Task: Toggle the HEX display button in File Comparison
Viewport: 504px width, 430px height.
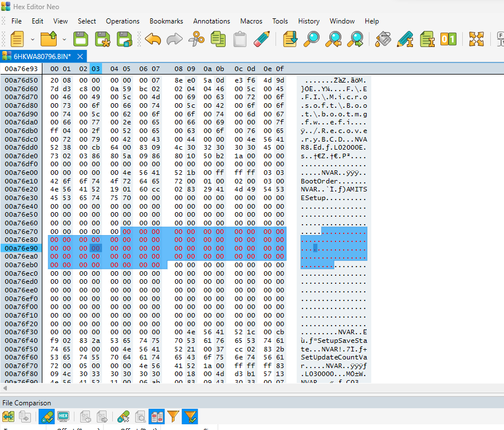Action: coord(64,417)
